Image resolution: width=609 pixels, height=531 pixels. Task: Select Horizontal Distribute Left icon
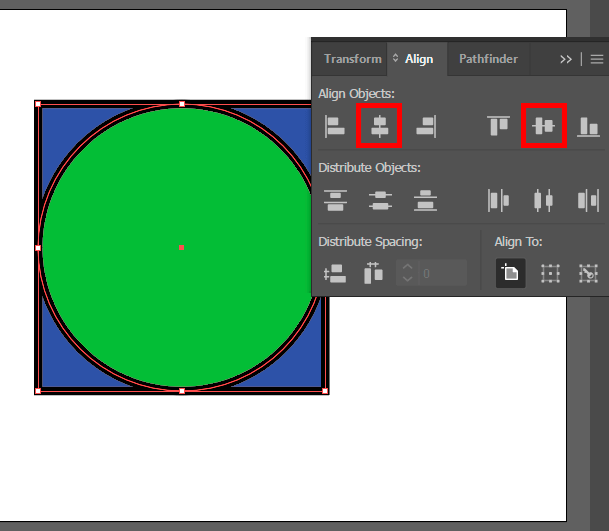coord(498,200)
